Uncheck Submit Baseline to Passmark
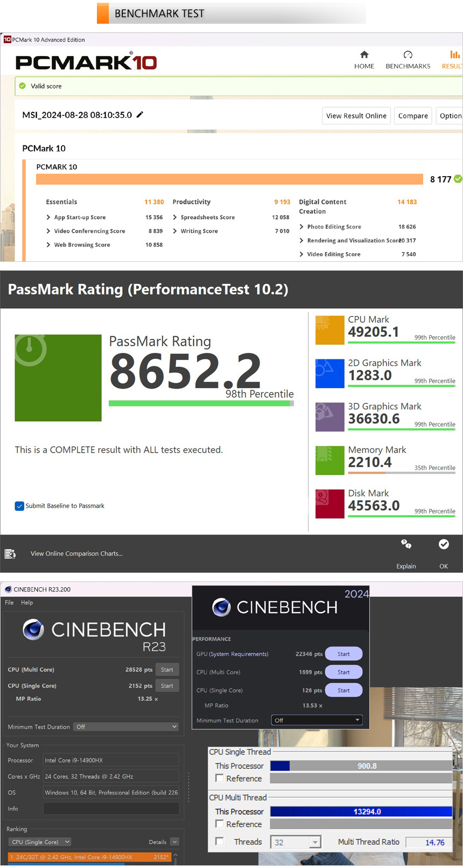 pos(19,506)
